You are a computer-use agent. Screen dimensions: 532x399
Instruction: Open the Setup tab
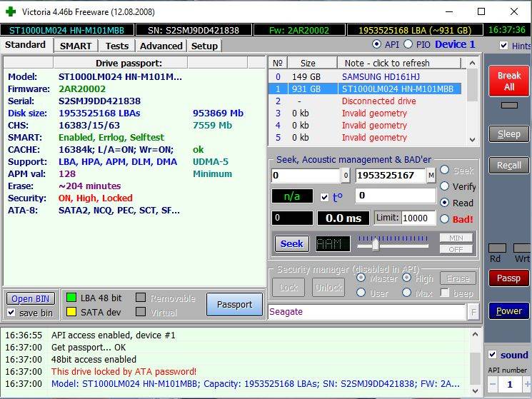tap(204, 46)
